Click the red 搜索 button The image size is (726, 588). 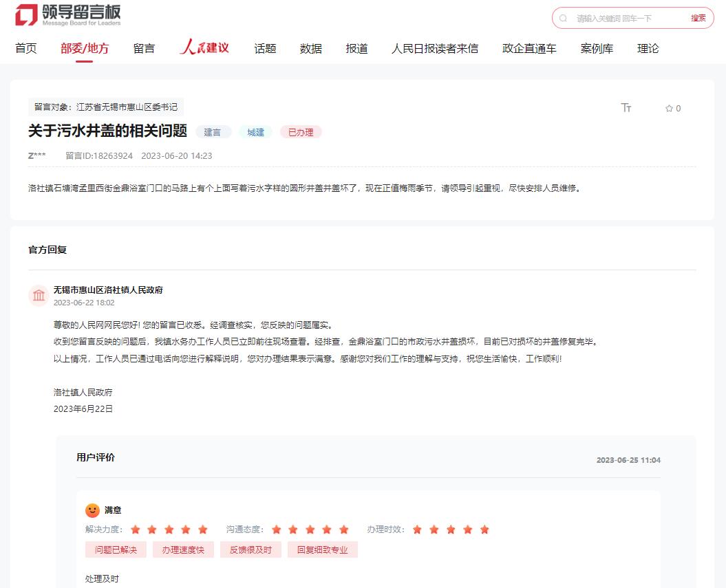698,19
